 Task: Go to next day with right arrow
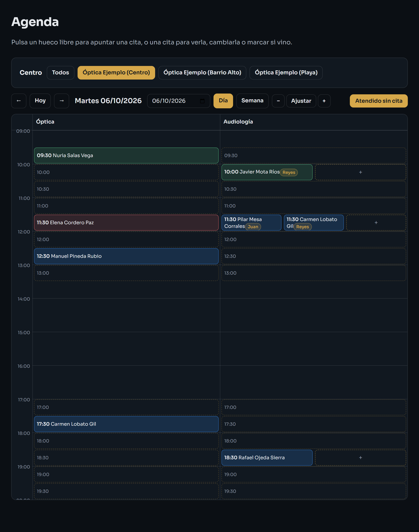62,101
